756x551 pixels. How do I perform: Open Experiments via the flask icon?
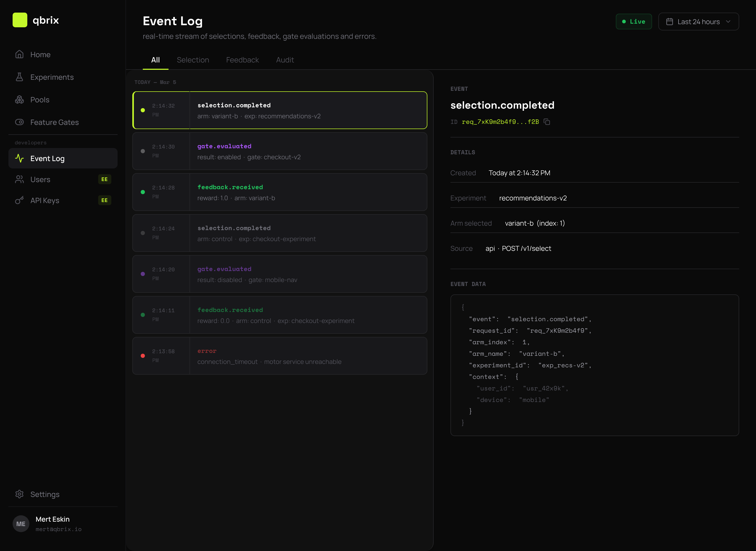tap(19, 77)
